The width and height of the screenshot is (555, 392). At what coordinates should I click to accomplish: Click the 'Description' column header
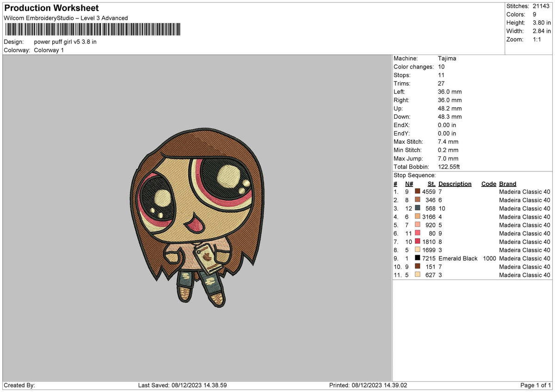pyautogui.click(x=455, y=184)
